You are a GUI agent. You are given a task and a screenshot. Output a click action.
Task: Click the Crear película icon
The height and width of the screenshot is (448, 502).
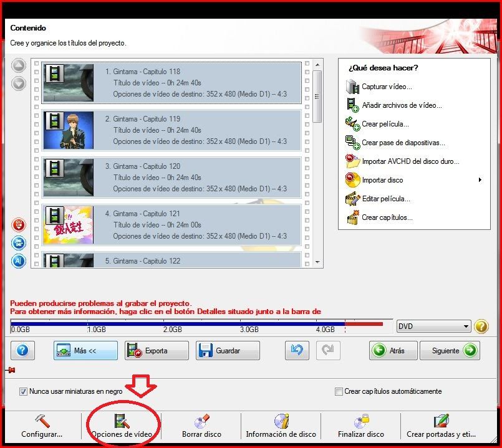(x=352, y=124)
